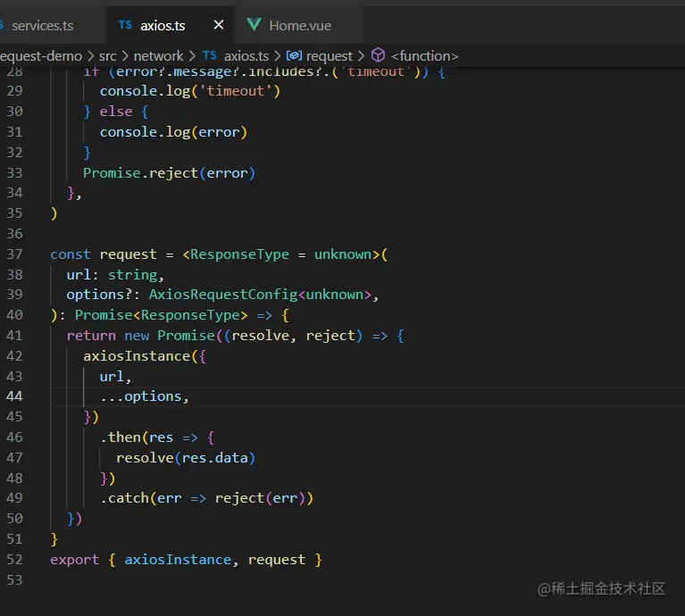Click the axios.ts breadcrumb item

point(246,56)
